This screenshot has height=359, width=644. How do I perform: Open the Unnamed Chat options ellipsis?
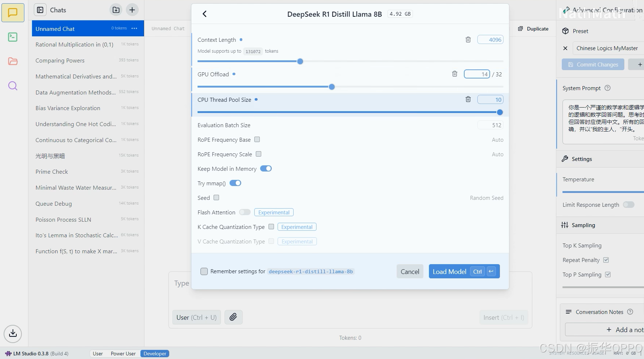[x=134, y=28]
